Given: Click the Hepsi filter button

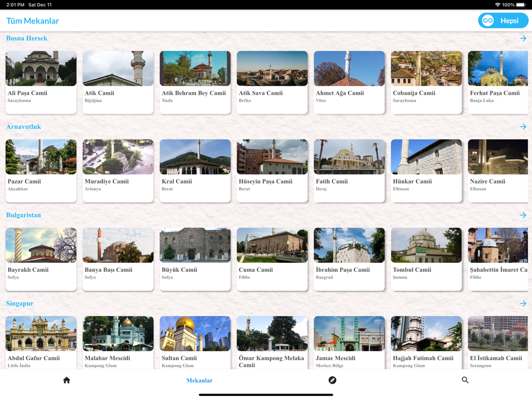Looking at the screenshot, I should click(503, 21).
